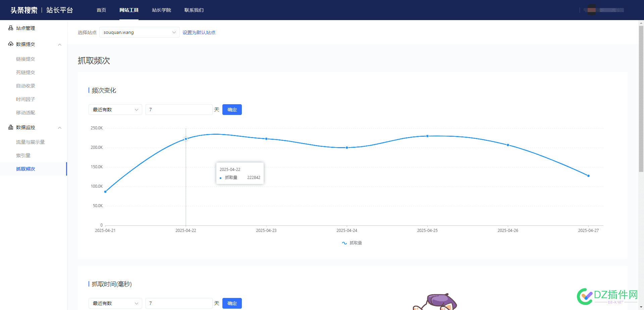
Task: Click the user avatar in the header
Action: coord(592,10)
